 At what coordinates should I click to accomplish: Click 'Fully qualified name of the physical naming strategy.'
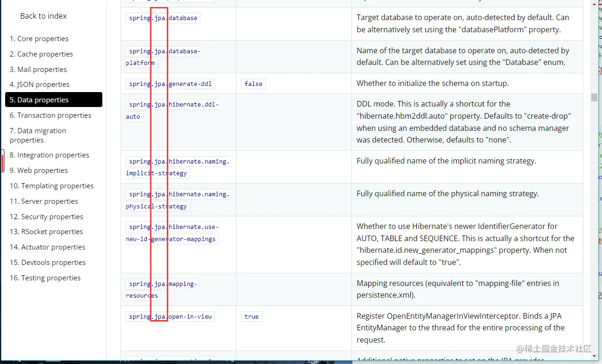point(448,194)
